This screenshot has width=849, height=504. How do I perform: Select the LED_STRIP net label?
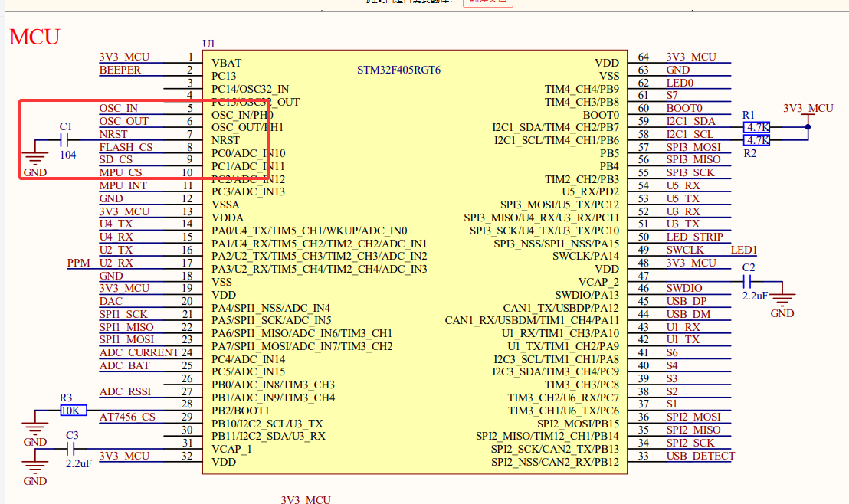[x=694, y=237]
